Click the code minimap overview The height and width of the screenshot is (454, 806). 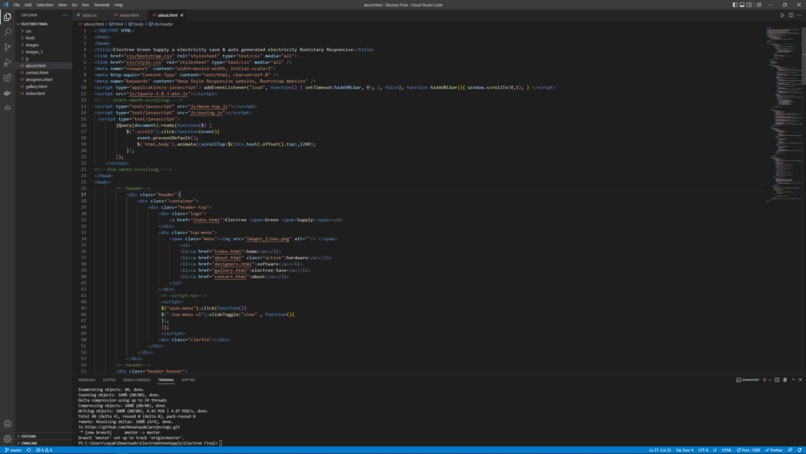click(x=783, y=113)
